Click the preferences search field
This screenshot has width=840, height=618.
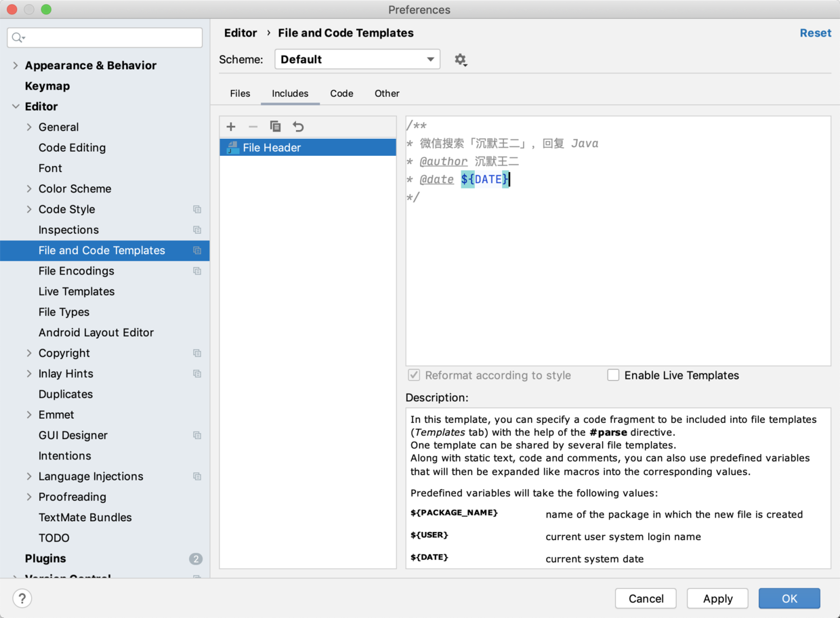pyautogui.click(x=105, y=38)
